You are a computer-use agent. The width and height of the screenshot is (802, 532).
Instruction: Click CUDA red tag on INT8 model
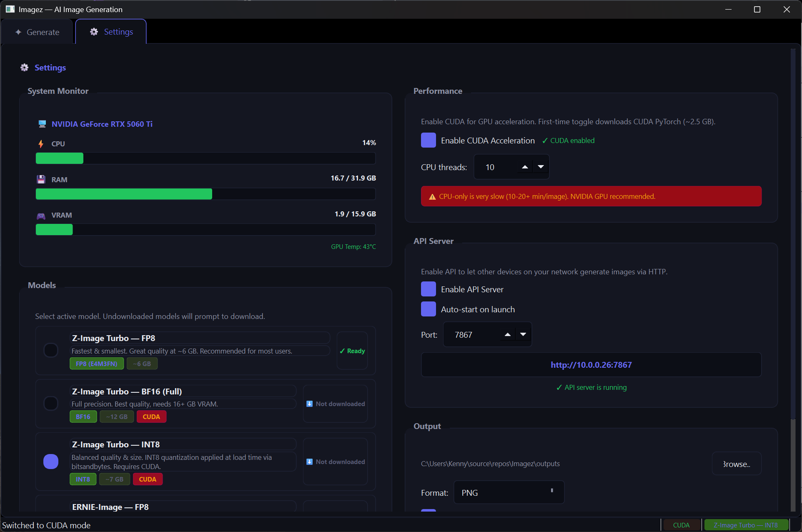(148, 479)
